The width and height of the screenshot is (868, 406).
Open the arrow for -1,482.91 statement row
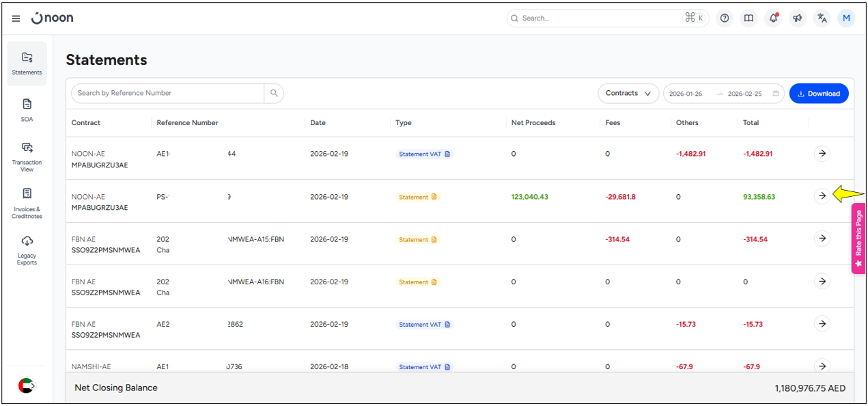pyautogui.click(x=822, y=154)
